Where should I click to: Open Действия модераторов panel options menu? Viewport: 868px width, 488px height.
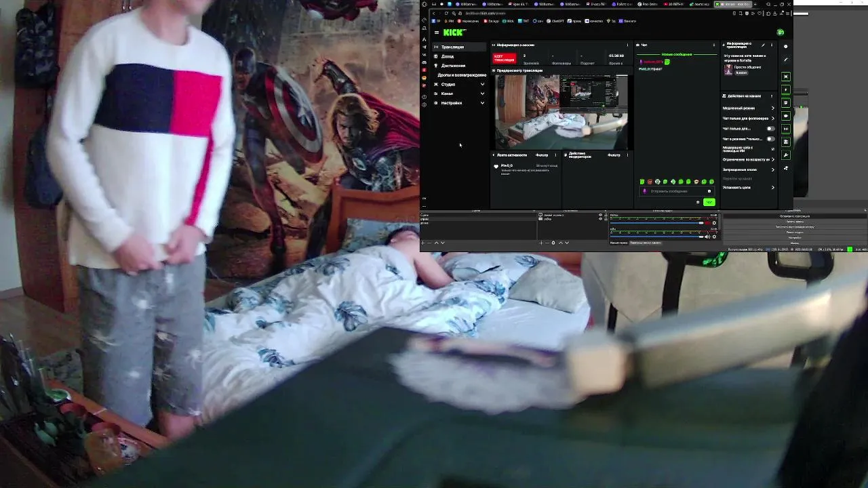pyautogui.click(x=627, y=155)
